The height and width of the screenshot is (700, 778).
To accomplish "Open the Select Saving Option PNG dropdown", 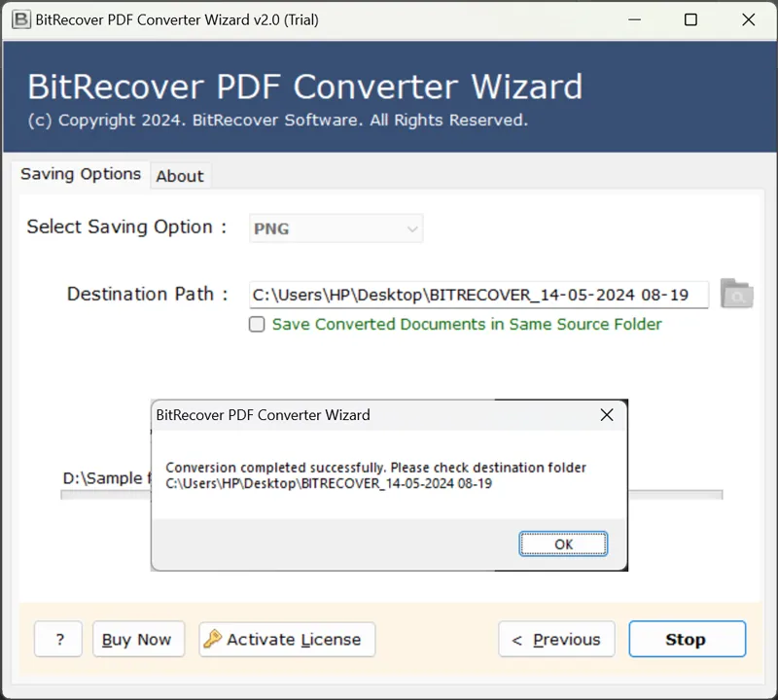I will 336,229.
